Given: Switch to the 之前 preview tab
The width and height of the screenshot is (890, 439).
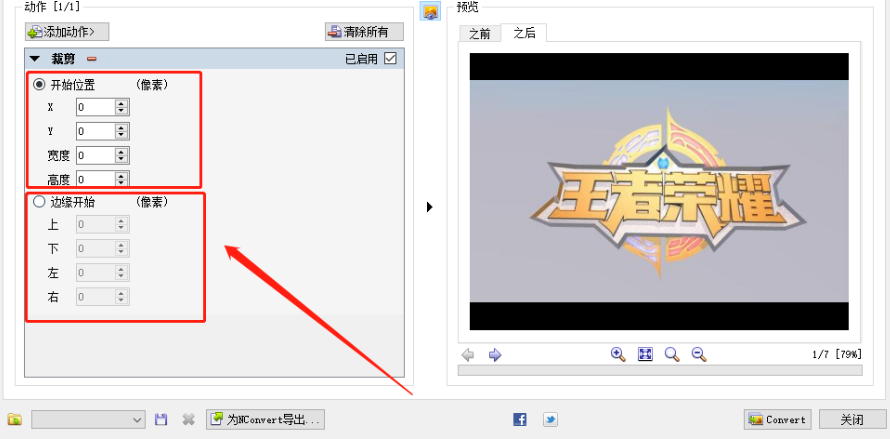Looking at the screenshot, I should pyautogui.click(x=480, y=34).
